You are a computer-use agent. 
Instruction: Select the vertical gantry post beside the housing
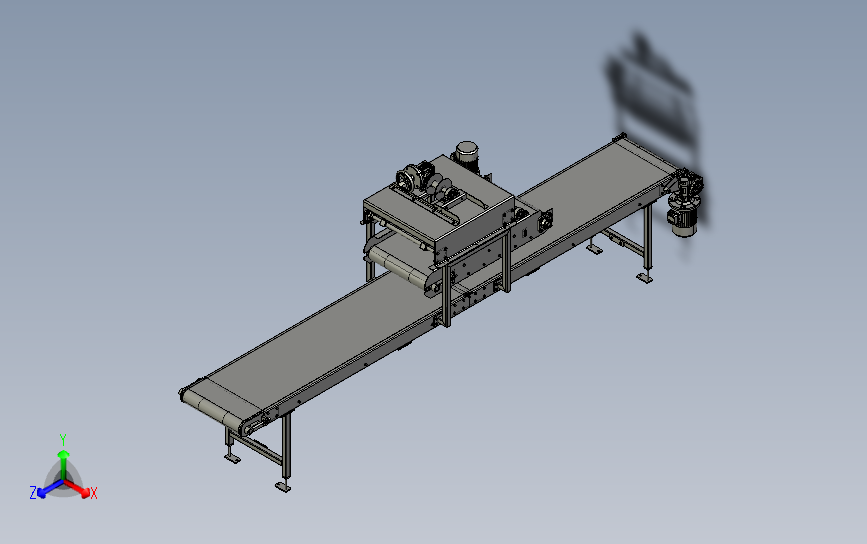[446, 296]
